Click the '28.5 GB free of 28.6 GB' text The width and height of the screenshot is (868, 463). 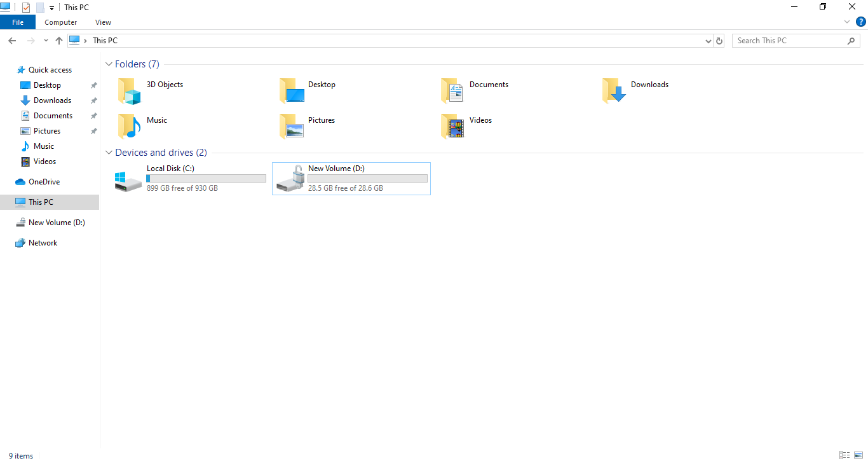click(346, 188)
